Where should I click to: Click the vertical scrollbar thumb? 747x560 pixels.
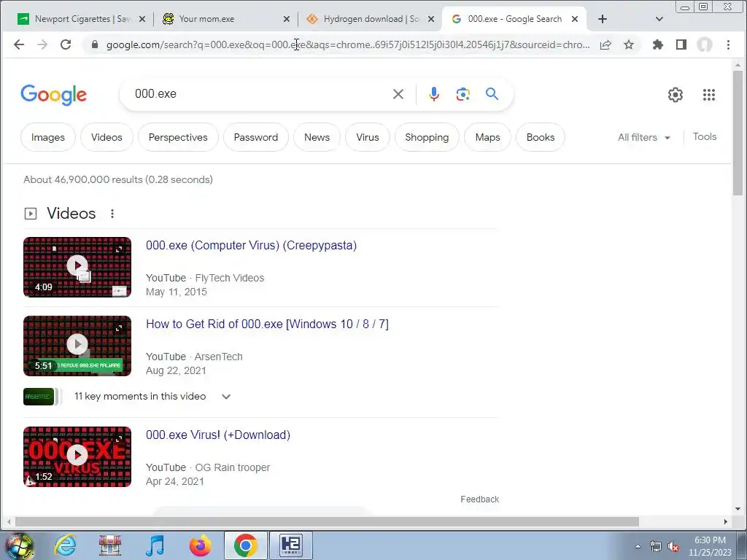click(x=738, y=133)
